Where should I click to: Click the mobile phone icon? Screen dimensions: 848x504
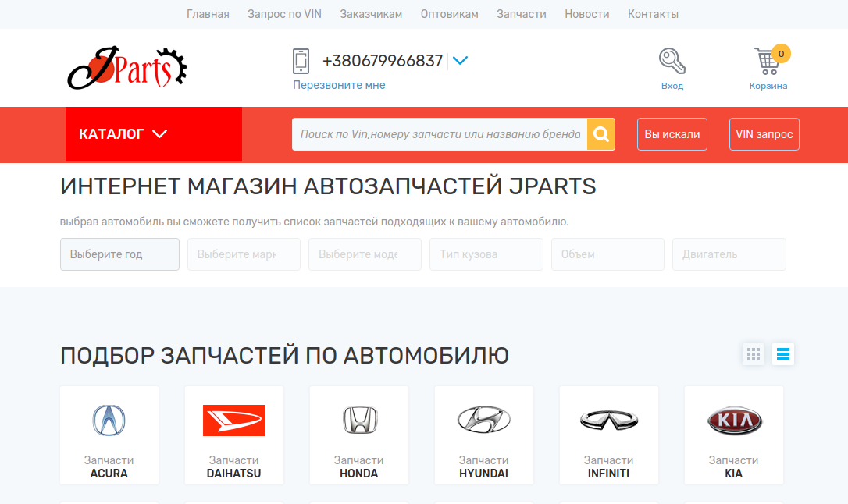coord(301,61)
